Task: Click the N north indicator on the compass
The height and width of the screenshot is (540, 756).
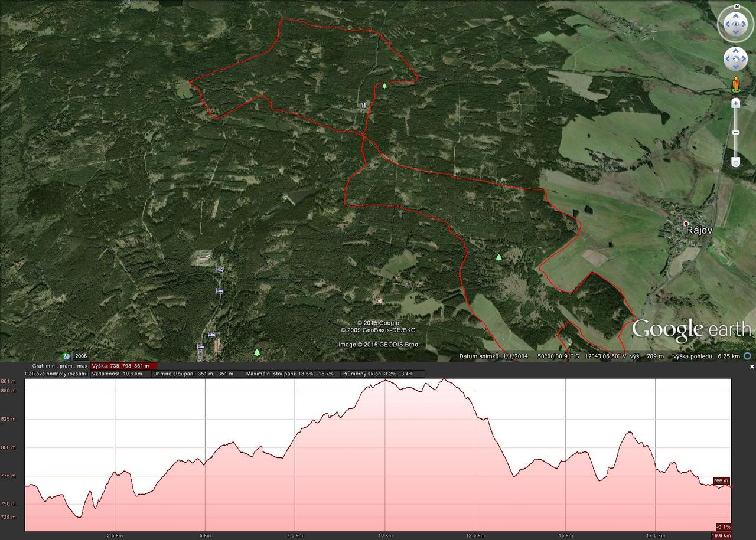Action: [735, 6]
